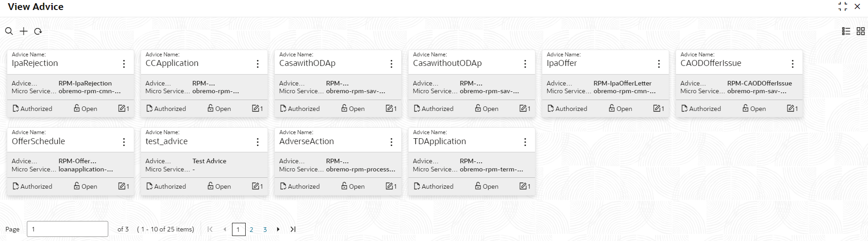Expand actions menu for test_advice card
Image resolution: width=868 pixels, height=241 pixels.
click(x=257, y=142)
